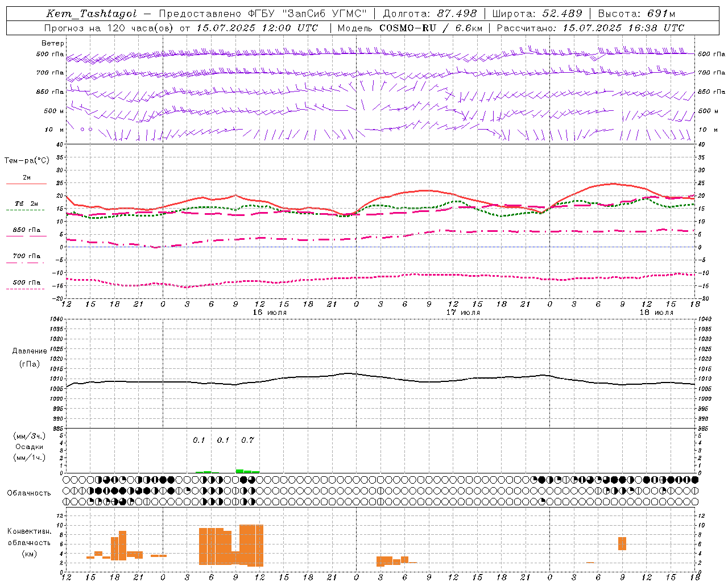The image size is (728, 582).
Task: Click the 700 гПа temperature legend entry
Action: pos(26,256)
